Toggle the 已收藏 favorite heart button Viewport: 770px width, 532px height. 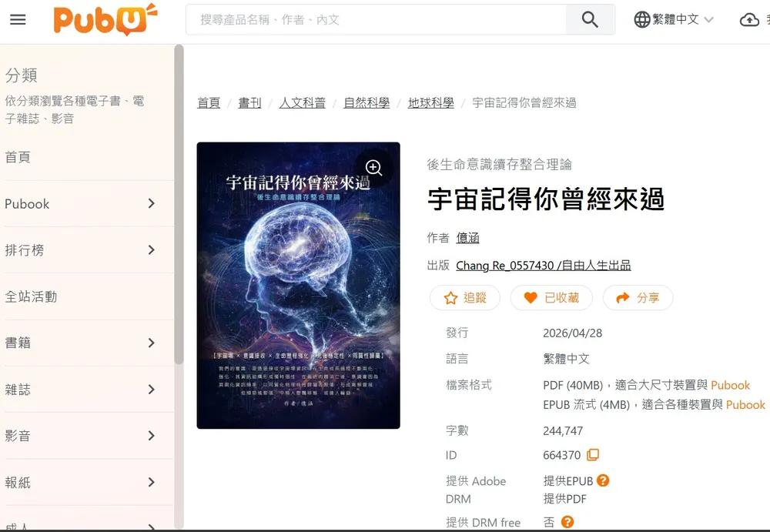[x=551, y=298]
